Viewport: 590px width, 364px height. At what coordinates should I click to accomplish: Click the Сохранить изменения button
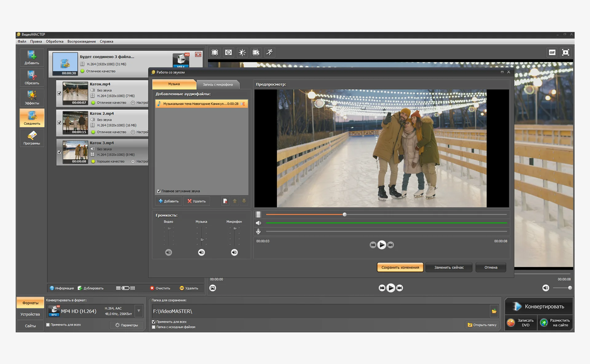[x=400, y=267]
